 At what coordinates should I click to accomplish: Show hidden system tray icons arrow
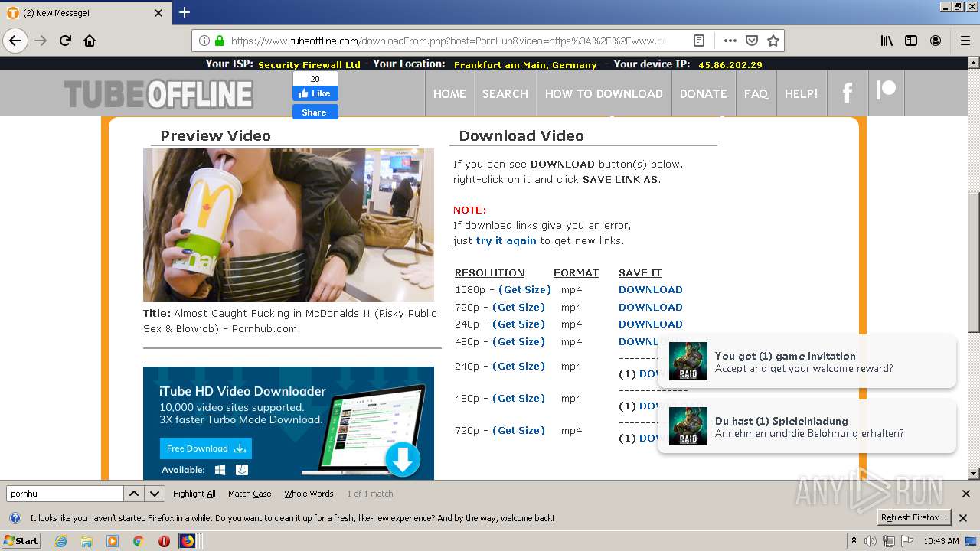tap(854, 541)
